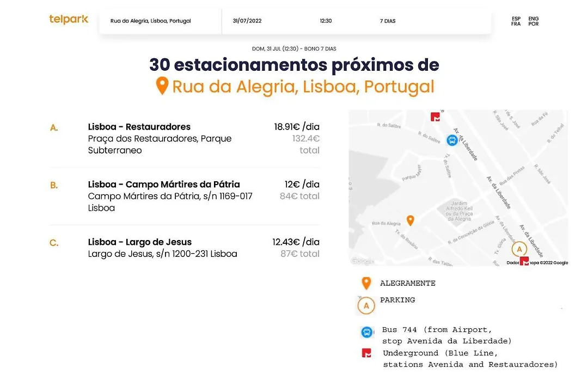The width and height of the screenshot is (588, 381).
Task: Click the orange letter C. result marker
Action: 54,243
